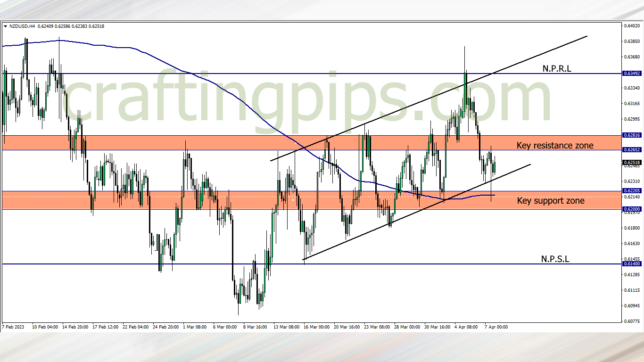Image resolution: width=644 pixels, height=362 pixels.
Task: Click the 7 Feb 2023 date label
Action: click(x=13, y=327)
